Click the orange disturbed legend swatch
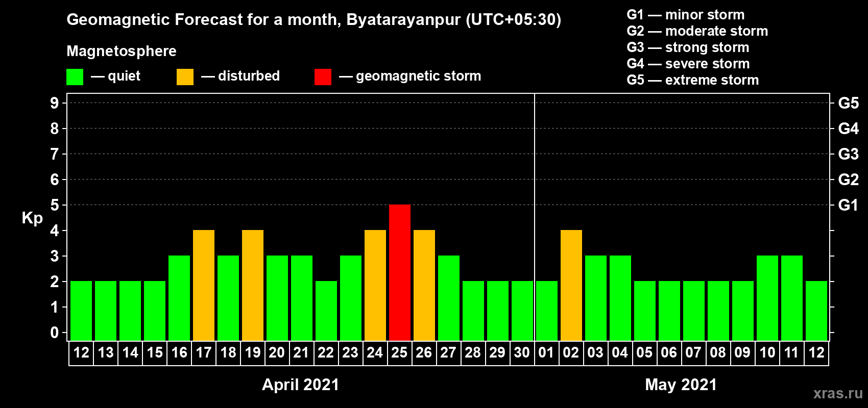 pos(185,77)
